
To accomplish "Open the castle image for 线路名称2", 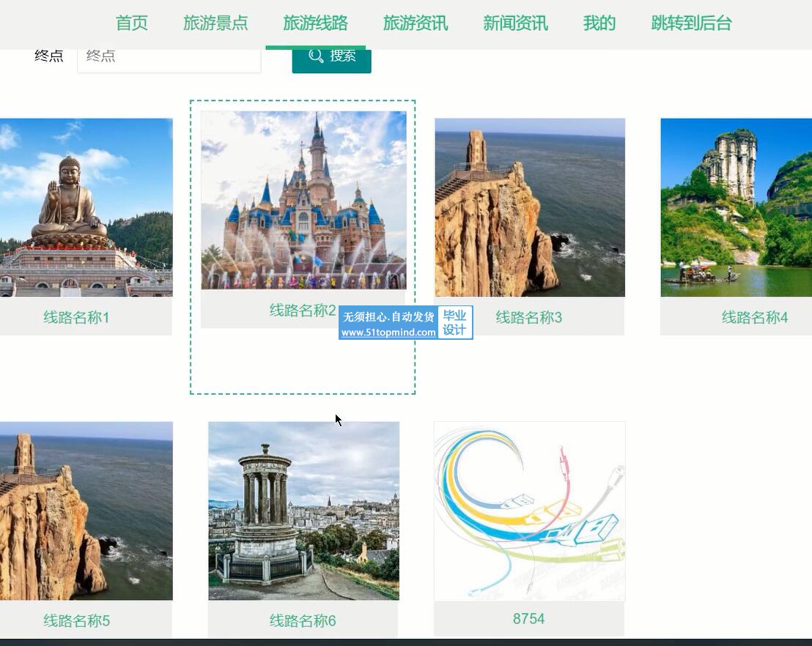I will click(303, 201).
